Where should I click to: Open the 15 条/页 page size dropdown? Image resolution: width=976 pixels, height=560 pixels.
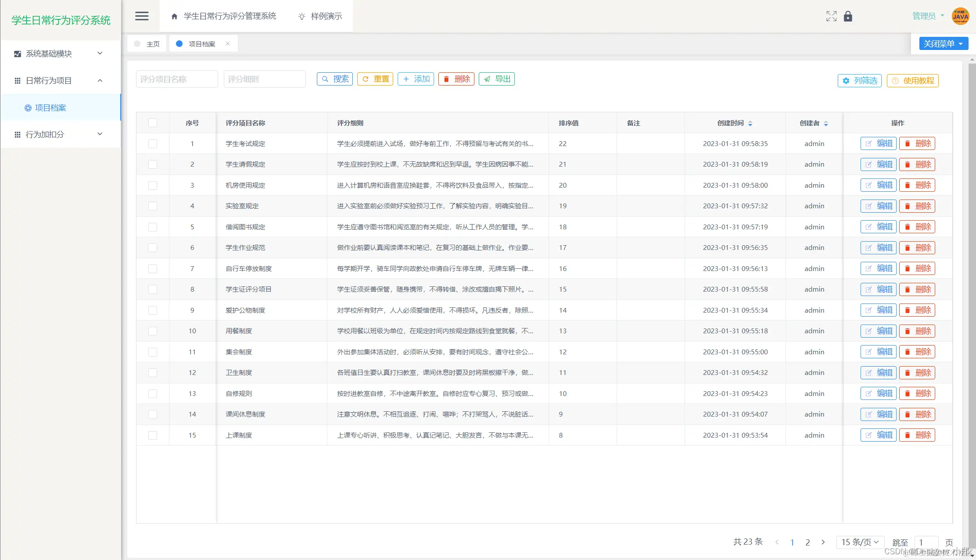pyautogui.click(x=860, y=542)
